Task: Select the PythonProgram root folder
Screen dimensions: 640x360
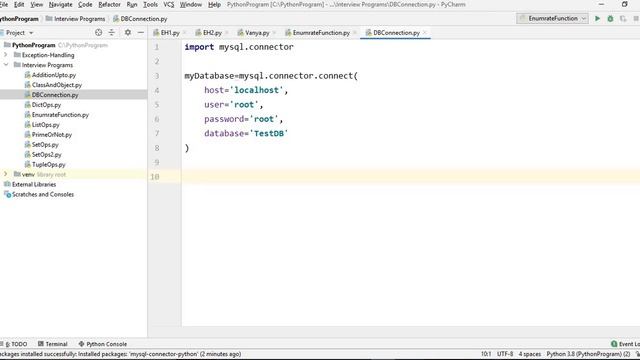Action: coord(33,45)
